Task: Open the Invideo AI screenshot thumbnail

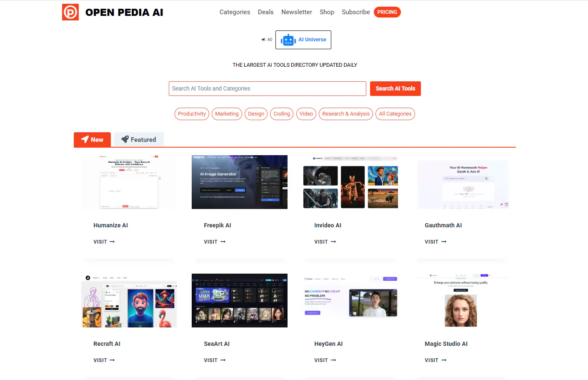Action: [350, 182]
